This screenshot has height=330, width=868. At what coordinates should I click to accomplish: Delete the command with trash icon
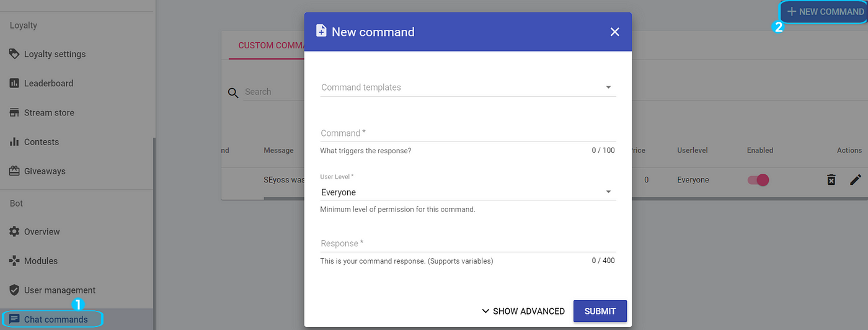pos(831,180)
